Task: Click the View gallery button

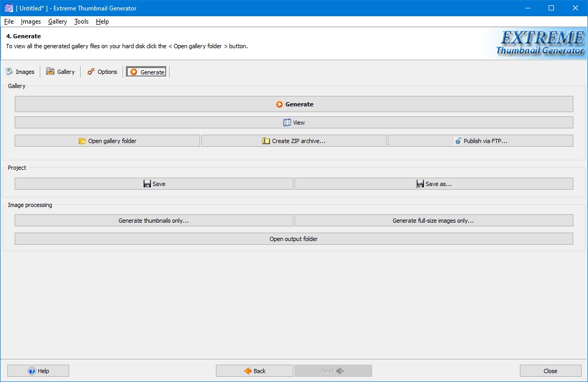Action: click(293, 123)
